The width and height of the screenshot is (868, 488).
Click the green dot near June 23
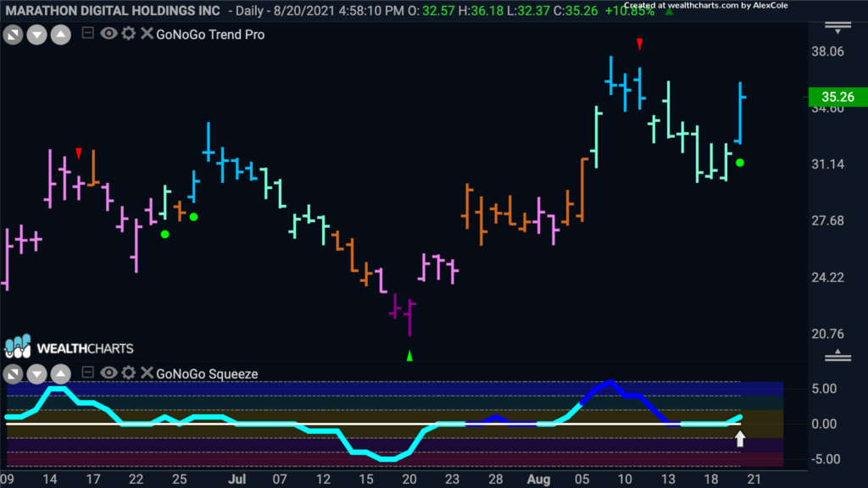click(x=165, y=235)
